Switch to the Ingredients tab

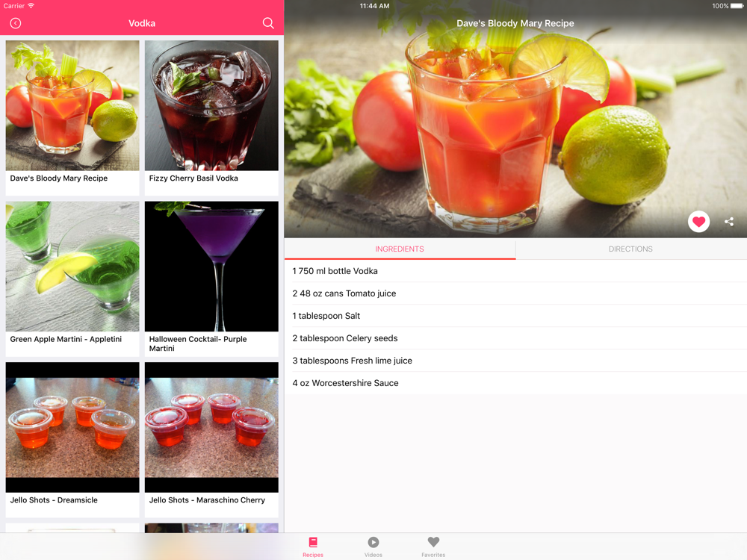coord(400,249)
